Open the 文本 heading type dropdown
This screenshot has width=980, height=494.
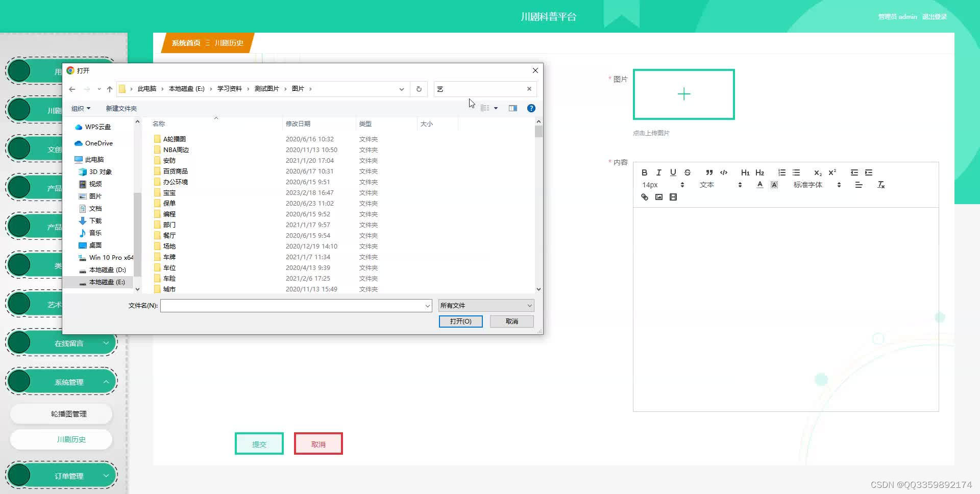coord(720,185)
